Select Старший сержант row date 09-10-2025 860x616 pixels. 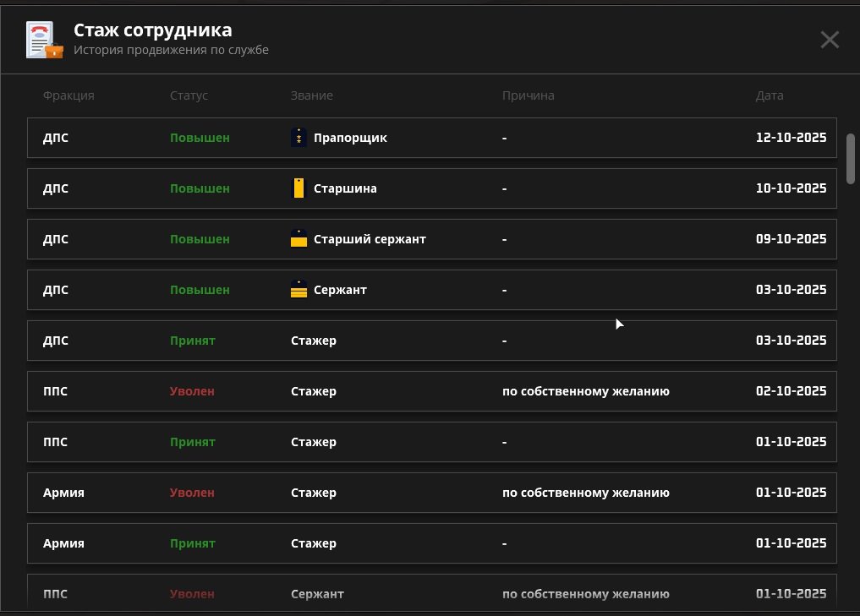point(791,239)
